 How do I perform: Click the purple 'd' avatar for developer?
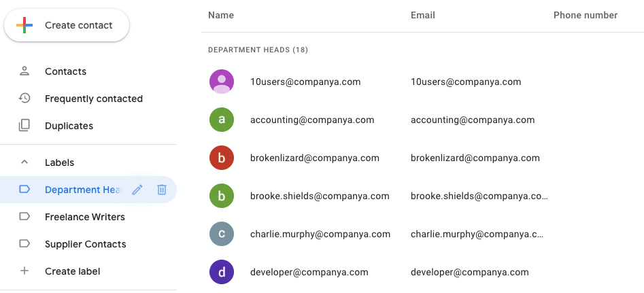point(222,272)
